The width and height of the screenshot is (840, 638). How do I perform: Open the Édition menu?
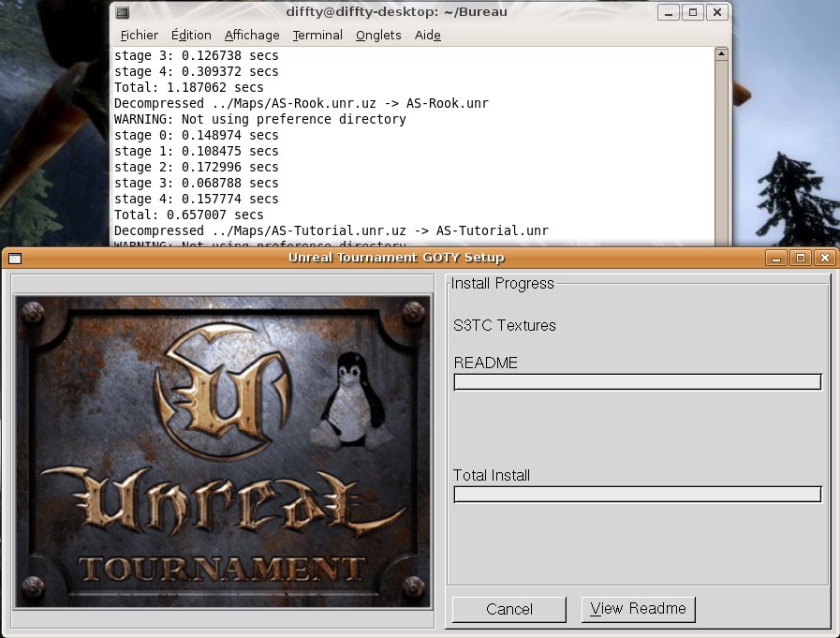coord(191,35)
